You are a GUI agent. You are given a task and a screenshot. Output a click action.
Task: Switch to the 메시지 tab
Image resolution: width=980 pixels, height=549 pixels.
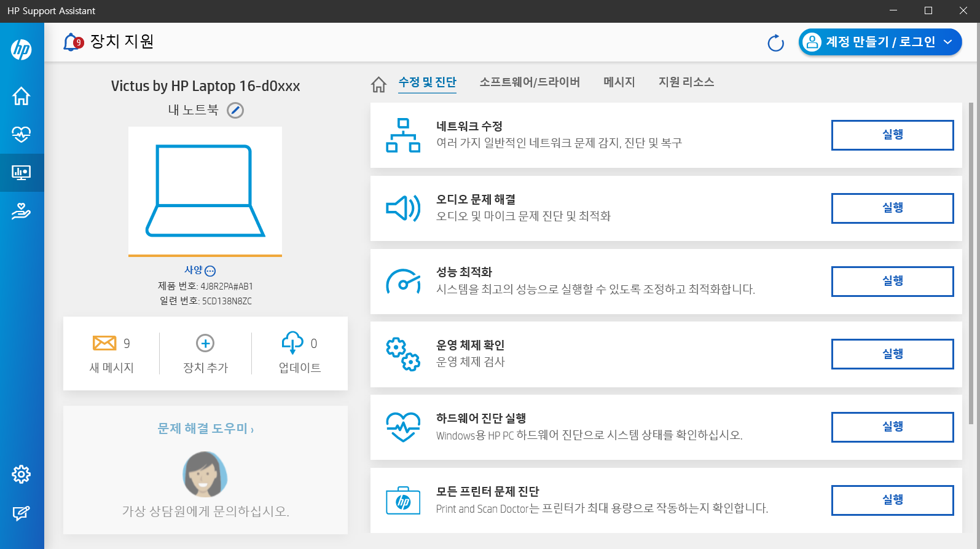619,82
